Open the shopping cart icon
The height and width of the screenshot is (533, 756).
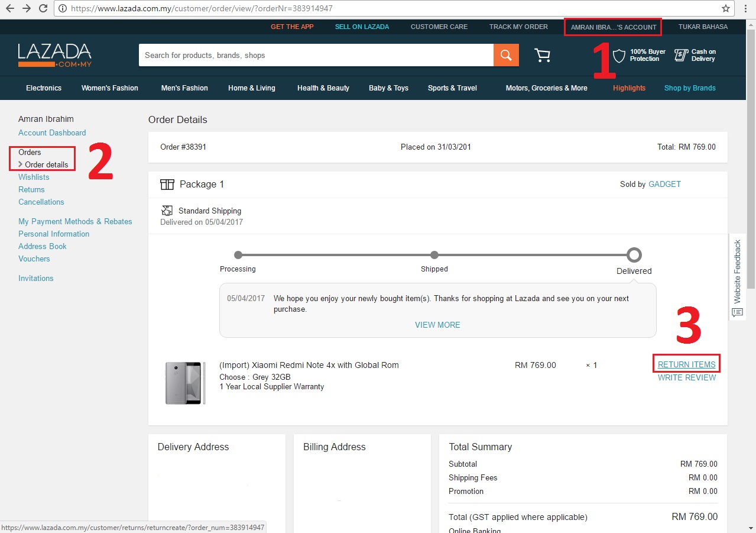(x=542, y=55)
